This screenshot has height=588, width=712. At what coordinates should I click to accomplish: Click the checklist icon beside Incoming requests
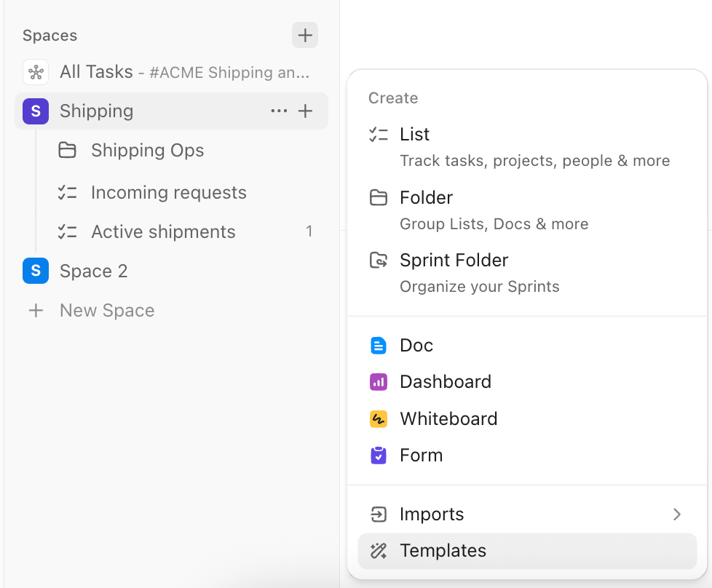point(67,192)
